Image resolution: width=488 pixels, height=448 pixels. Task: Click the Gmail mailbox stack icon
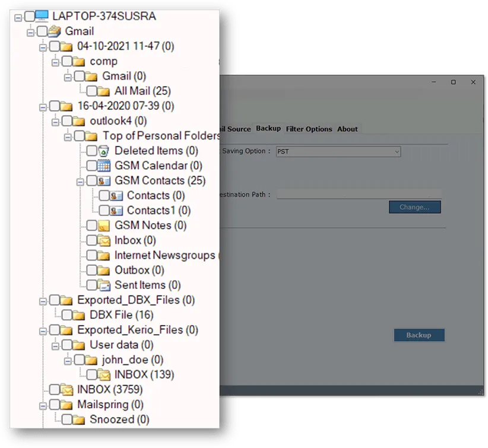click(54, 31)
